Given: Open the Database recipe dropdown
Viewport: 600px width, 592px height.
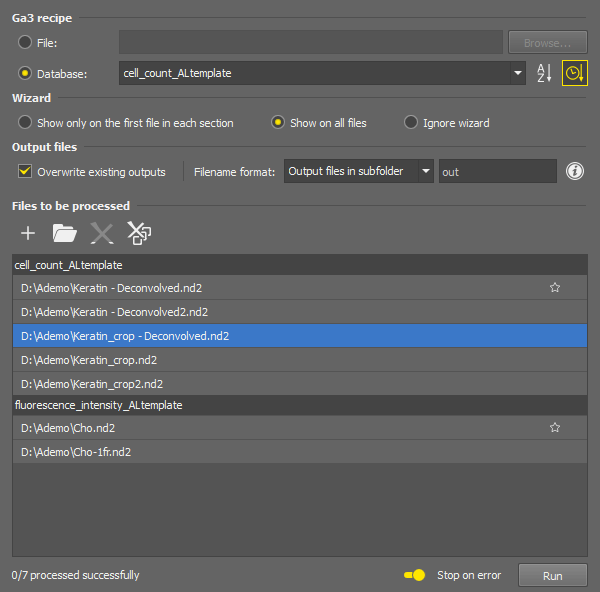Looking at the screenshot, I should pos(518,73).
